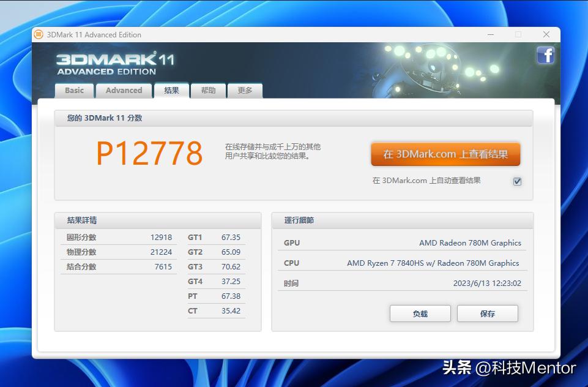The image size is (588, 387).
Task: Click the 保存 button
Action: (x=487, y=313)
